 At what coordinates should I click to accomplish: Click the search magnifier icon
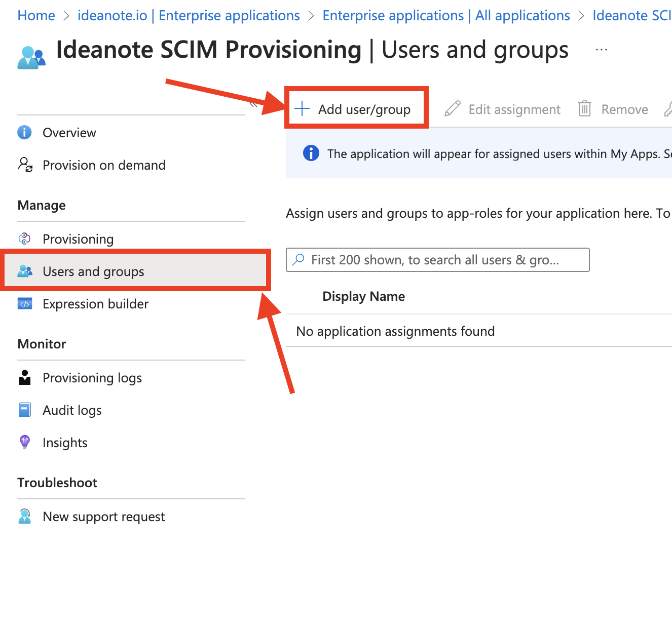tap(299, 260)
